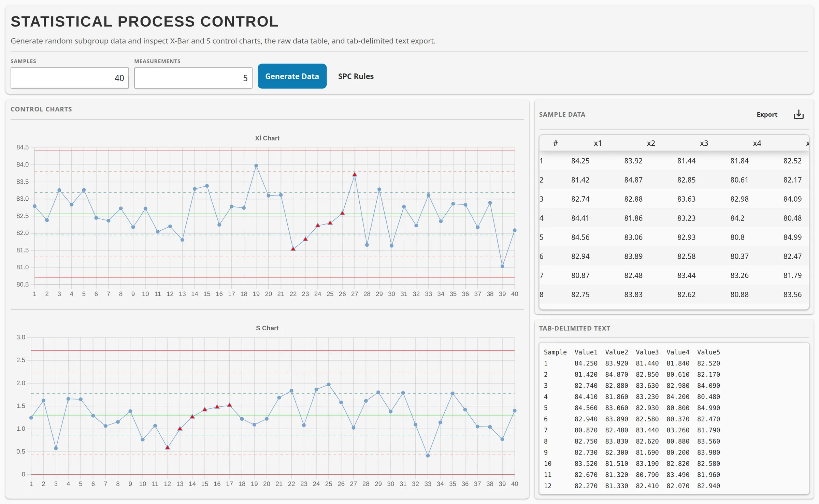Screen dimensions: 819x504
Task: Select table cell 84.99 in row 5
Action: (x=792, y=237)
